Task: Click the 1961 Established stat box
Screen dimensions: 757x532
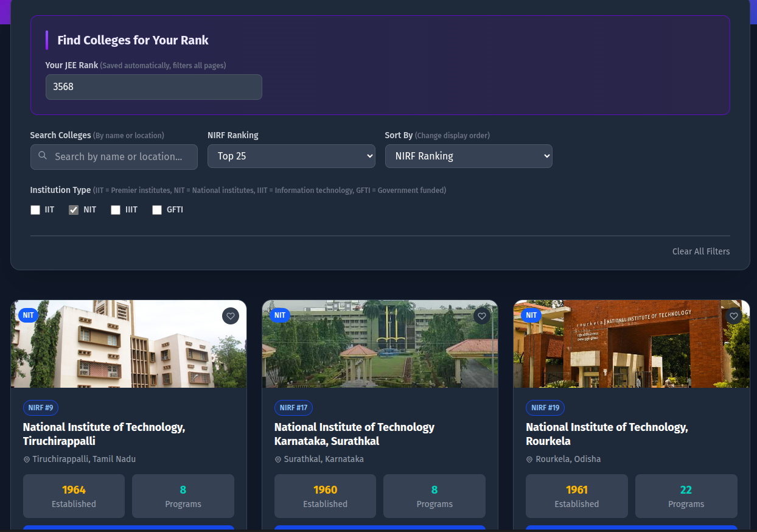Action: (x=577, y=496)
